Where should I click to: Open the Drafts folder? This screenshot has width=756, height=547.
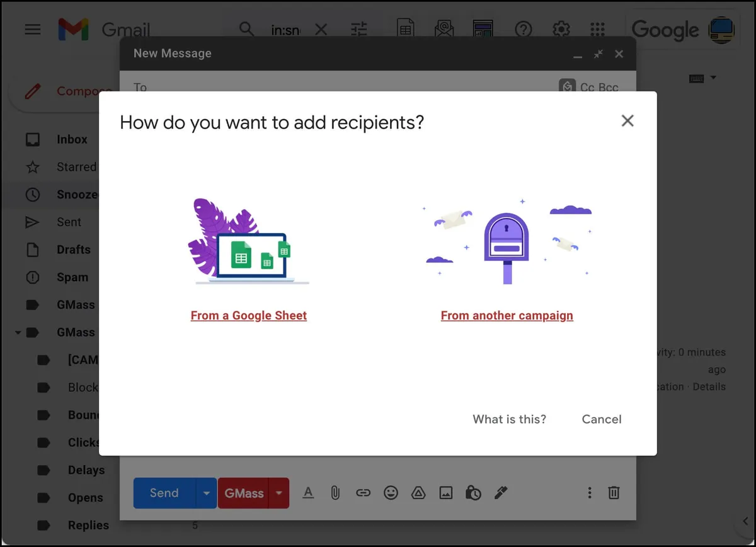click(74, 250)
